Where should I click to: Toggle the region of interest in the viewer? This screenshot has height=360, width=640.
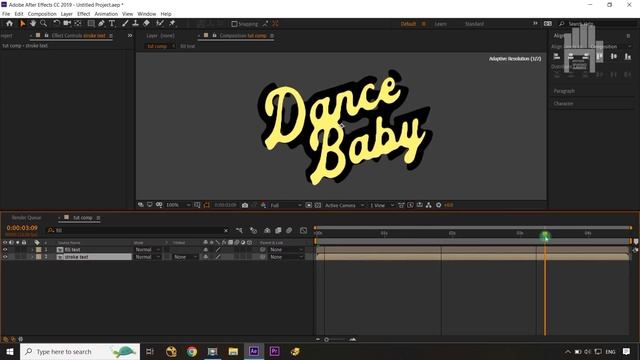[309, 205]
